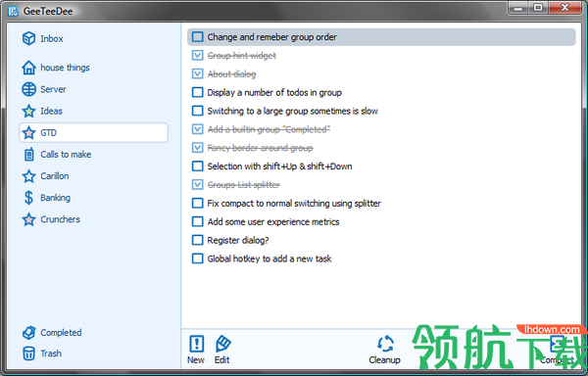Click the GTD star icon
Image resolution: width=588 pixels, height=376 pixels.
pos(28,132)
